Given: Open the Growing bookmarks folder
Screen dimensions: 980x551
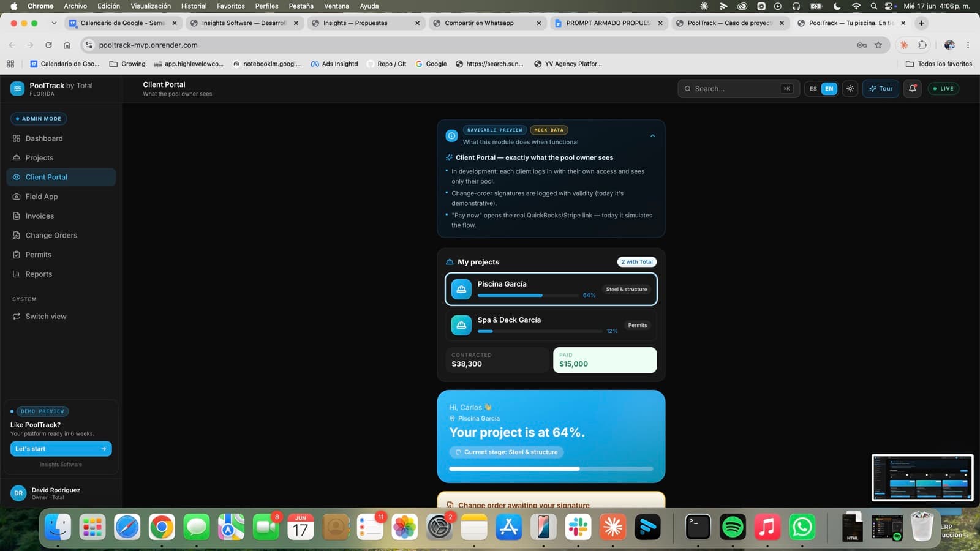Looking at the screenshot, I should [127, 64].
